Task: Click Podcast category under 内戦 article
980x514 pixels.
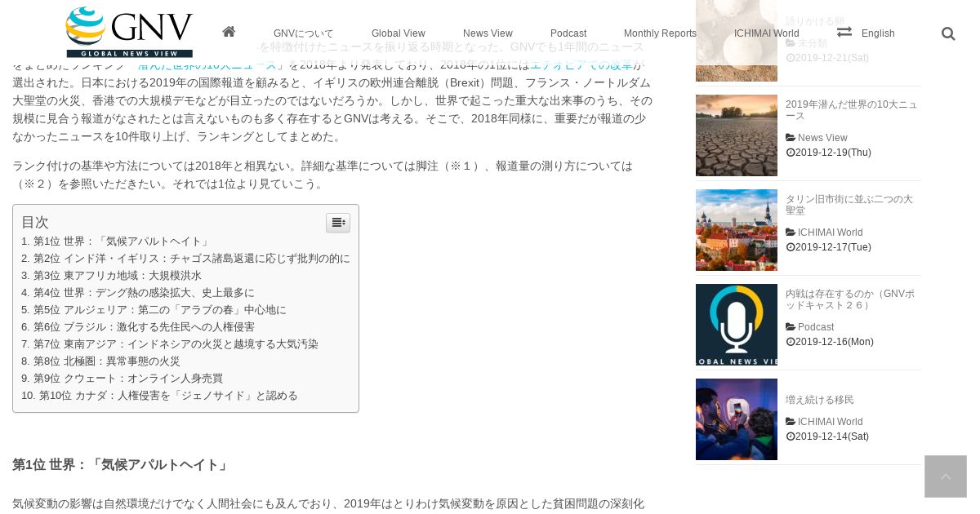Action: coord(816,327)
